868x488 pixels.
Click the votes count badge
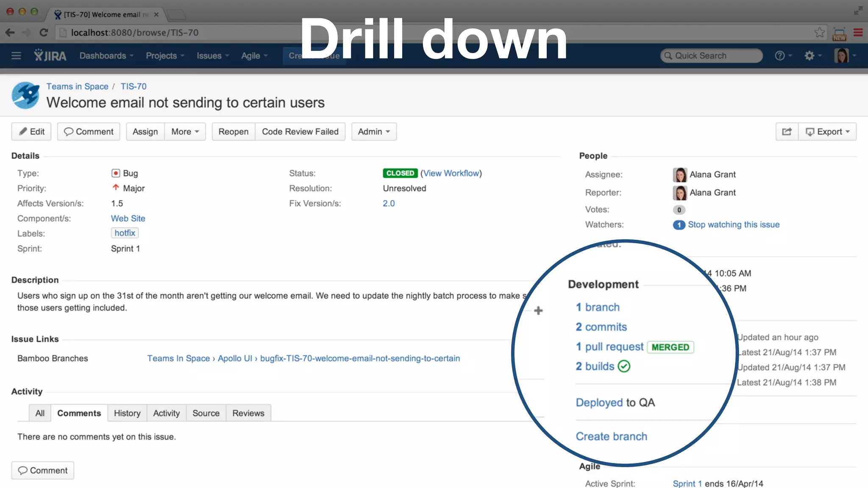679,210
